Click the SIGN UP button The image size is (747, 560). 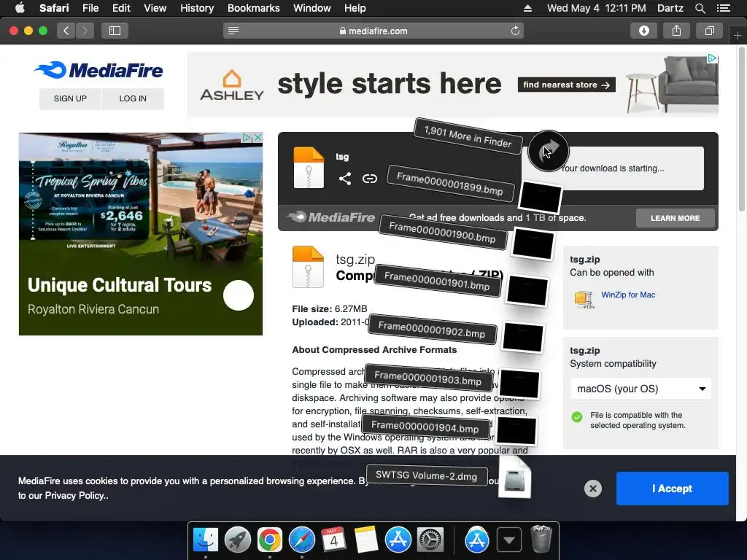[x=70, y=98]
